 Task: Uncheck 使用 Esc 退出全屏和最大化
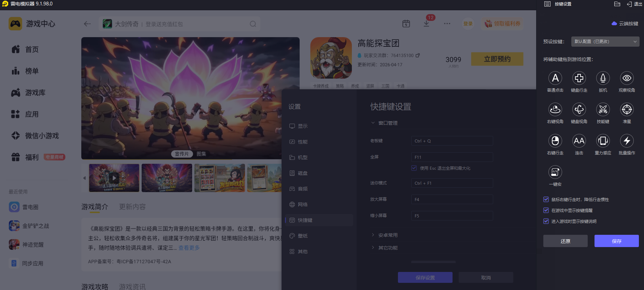click(x=414, y=168)
